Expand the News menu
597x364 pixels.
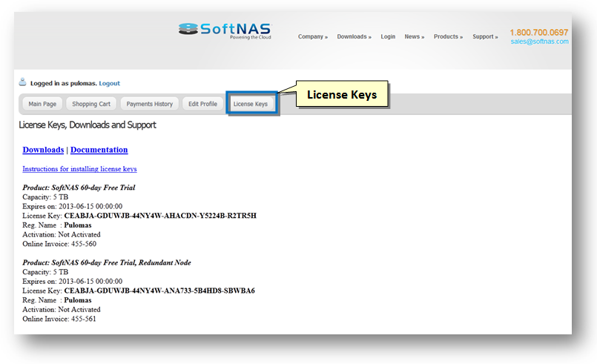click(x=414, y=36)
